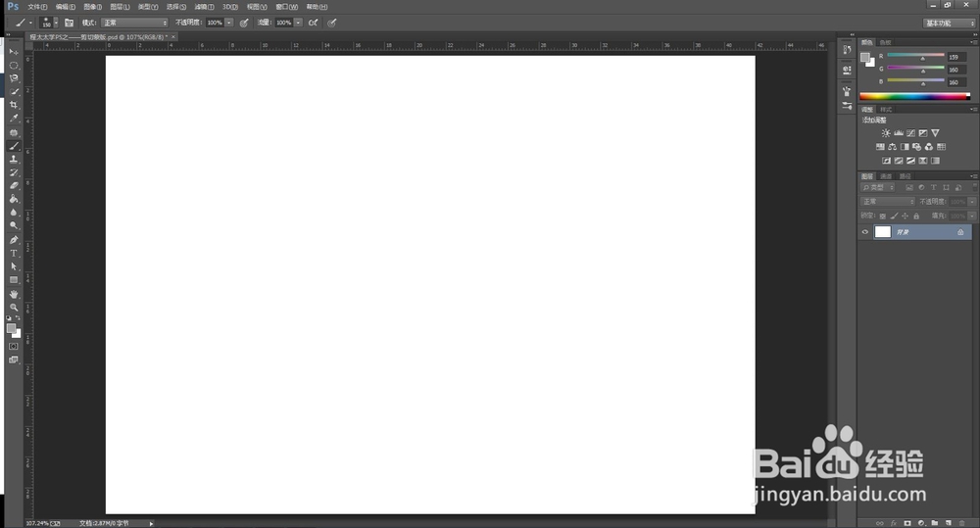Select the Zoom tool
Image resolution: width=980 pixels, height=528 pixels.
click(x=14, y=308)
